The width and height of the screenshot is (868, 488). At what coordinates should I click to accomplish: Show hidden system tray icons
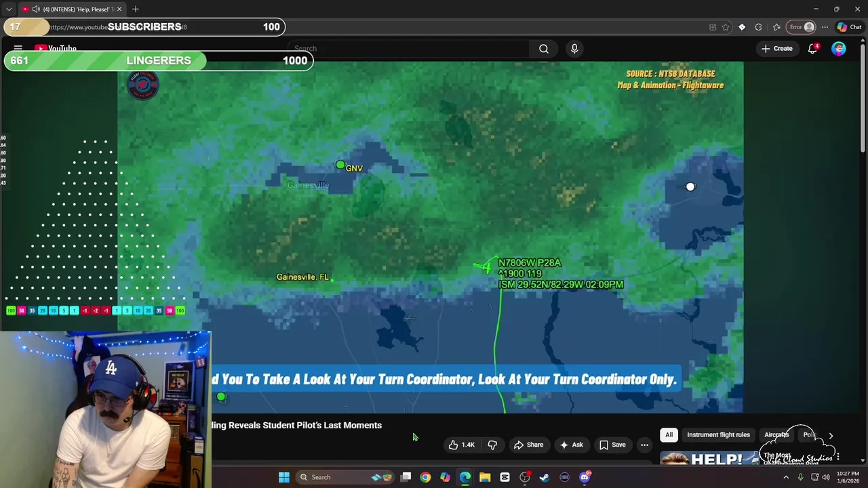[x=786, y=477]
